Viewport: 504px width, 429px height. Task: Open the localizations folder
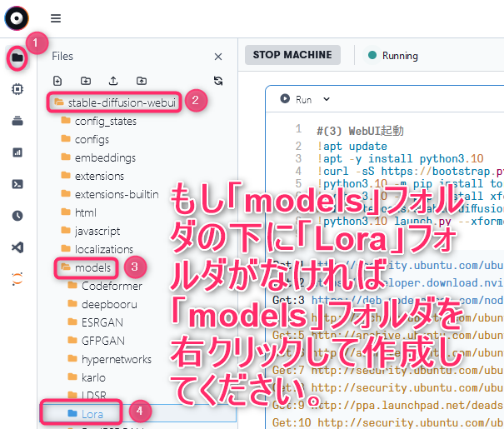point(97,249)
